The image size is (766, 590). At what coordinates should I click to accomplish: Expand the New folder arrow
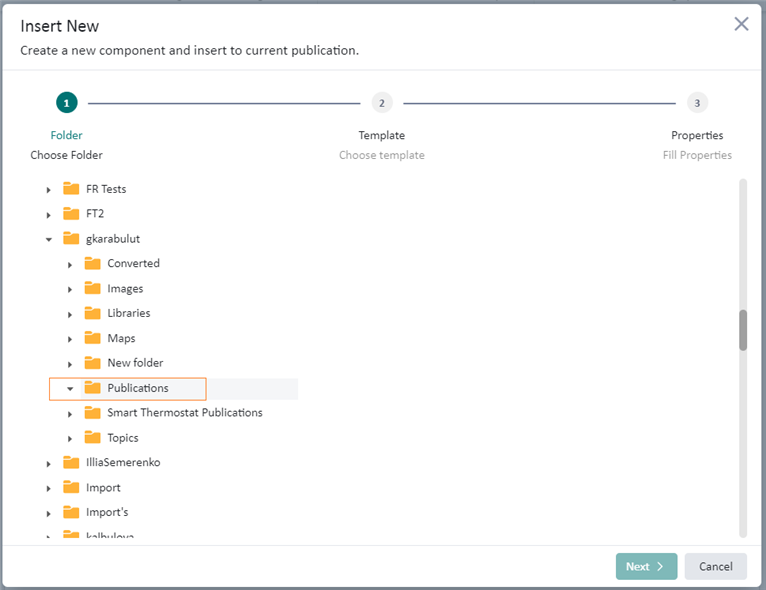(70, 364)
